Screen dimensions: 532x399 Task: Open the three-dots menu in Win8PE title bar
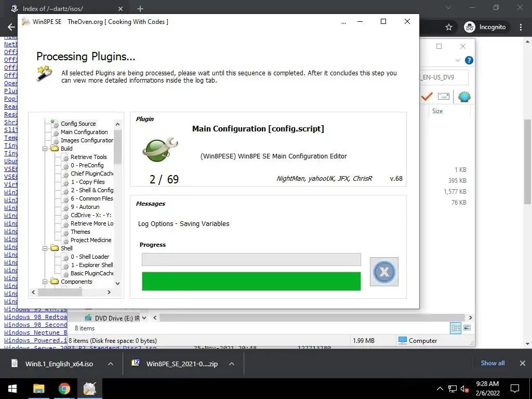point(344,22)
